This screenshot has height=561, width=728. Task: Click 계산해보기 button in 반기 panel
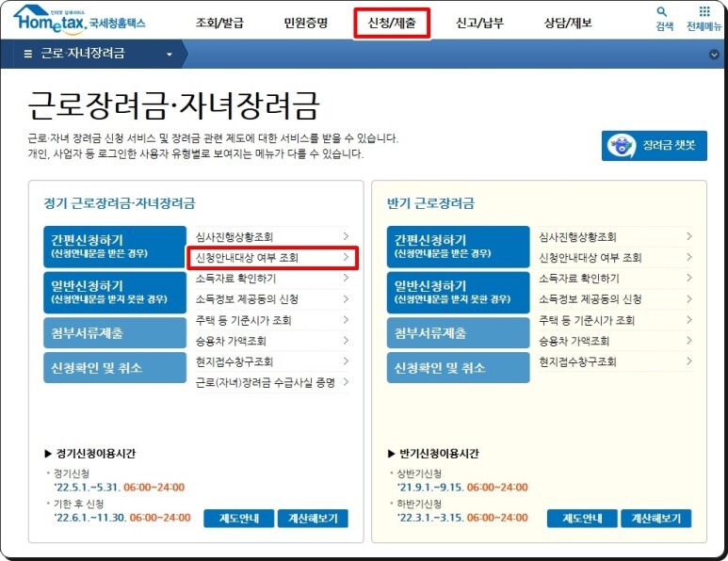tap(656, 519)
